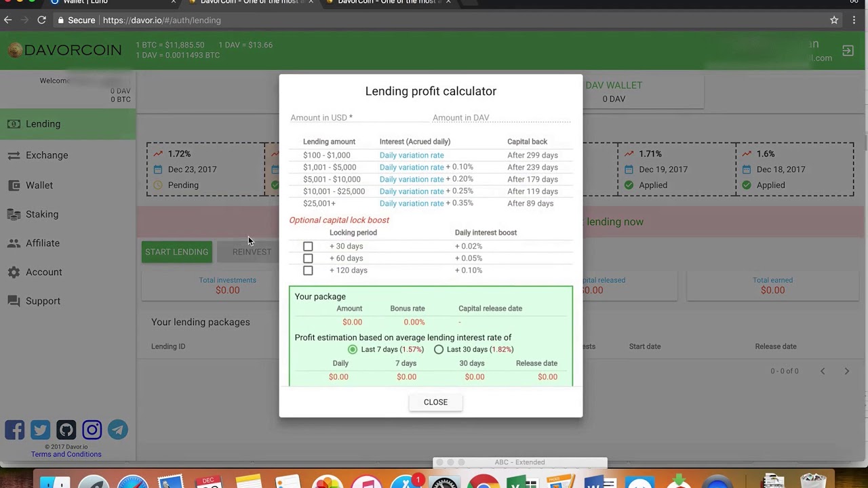Open Excel from the Dock

point(521,482)
